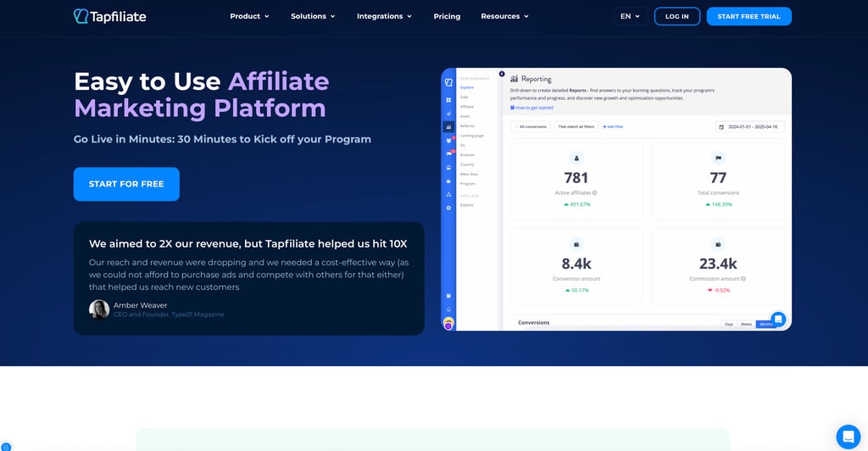The height and width of the screenshot is (451, 868).
Task: Open the 2024-01-01 - 2025-04-18 date range picker
Action: [749, 126]
